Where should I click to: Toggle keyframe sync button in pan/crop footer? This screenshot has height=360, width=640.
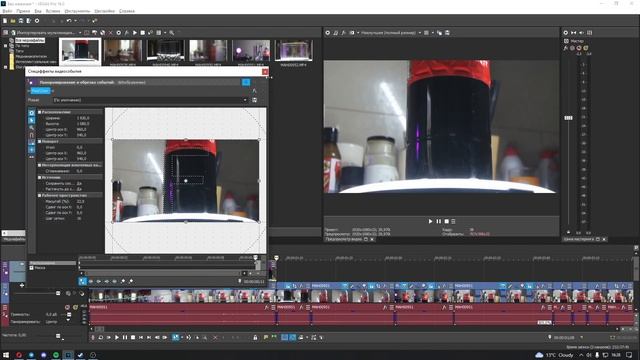[x=83, y=281]
